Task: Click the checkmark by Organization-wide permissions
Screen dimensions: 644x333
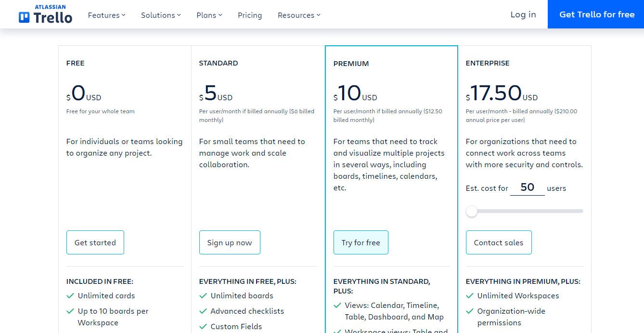Action: (x=470, y=311)
